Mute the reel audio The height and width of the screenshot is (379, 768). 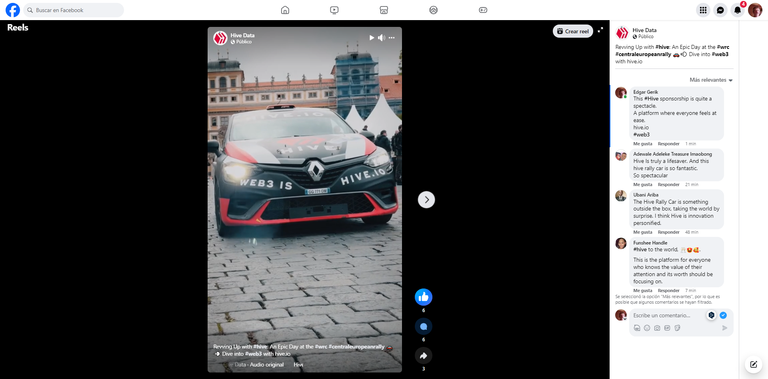pyautogui.click(x=382, y=38)
